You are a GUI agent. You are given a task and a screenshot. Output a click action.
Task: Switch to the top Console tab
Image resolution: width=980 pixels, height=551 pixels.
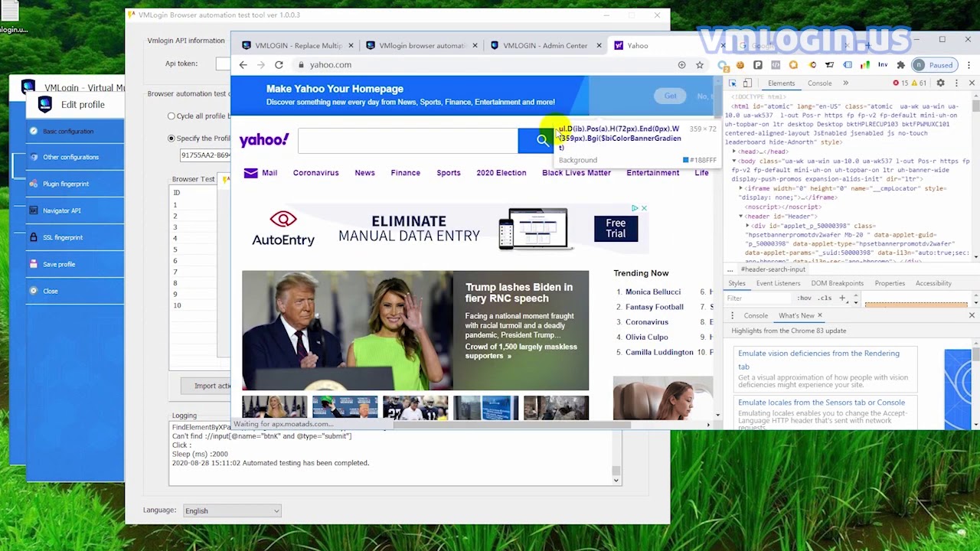(819, 83)
